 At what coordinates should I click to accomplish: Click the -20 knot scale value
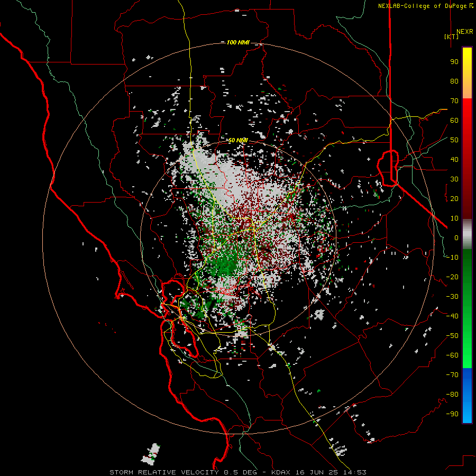pyautogui.click(x=452, y=277)
